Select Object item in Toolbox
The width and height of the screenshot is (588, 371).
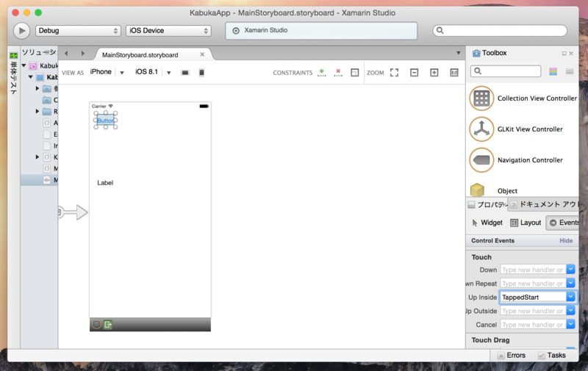click(493, 190)
